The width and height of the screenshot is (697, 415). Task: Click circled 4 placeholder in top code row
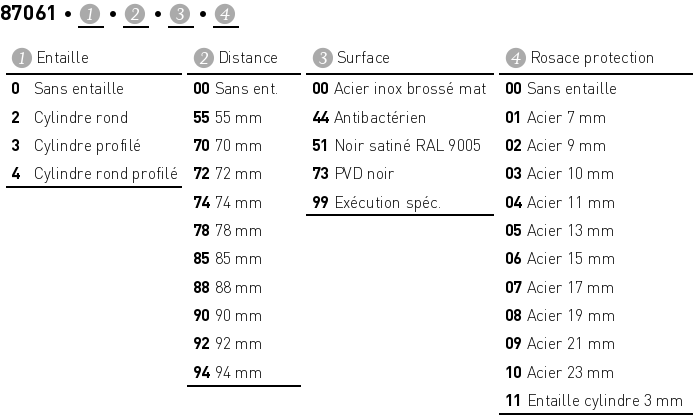coord(225,15)
